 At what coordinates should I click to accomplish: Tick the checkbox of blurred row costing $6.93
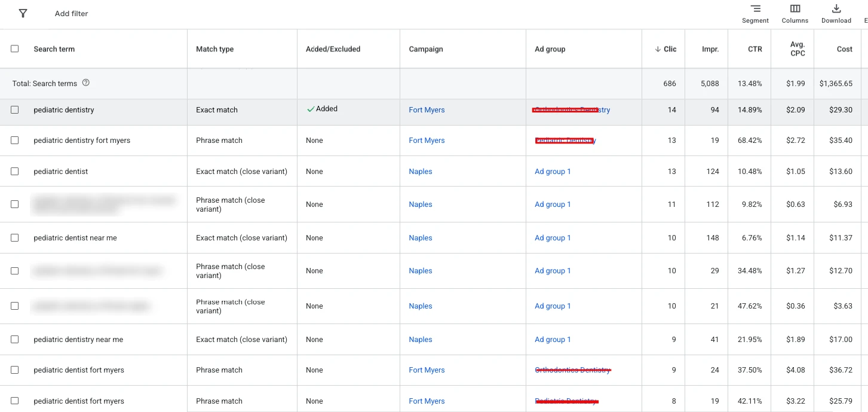15,205
